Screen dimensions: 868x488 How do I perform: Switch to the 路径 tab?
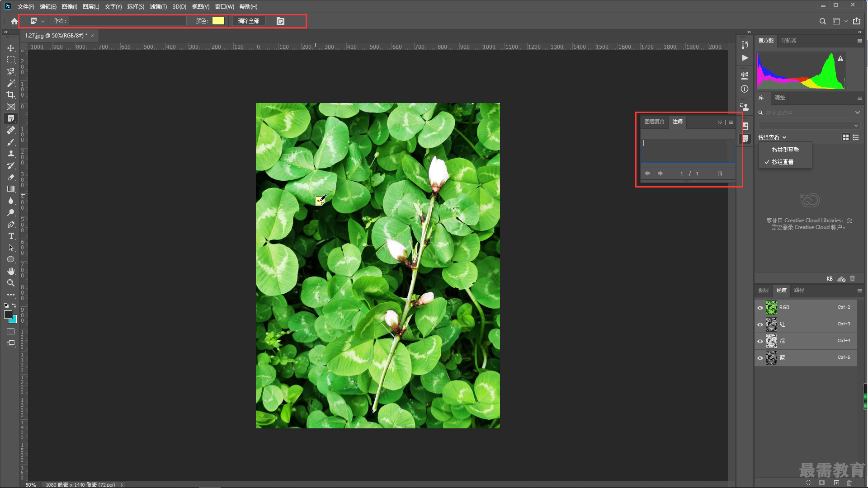[x=799, y=290]
